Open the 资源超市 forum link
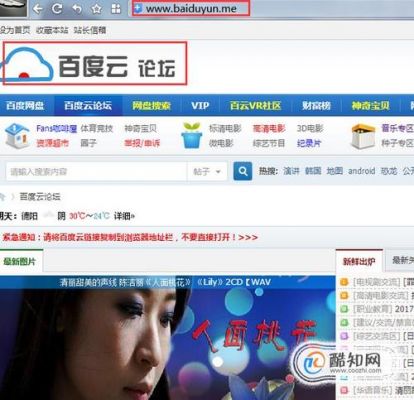 pyautogui.click(x=53, y=143)
